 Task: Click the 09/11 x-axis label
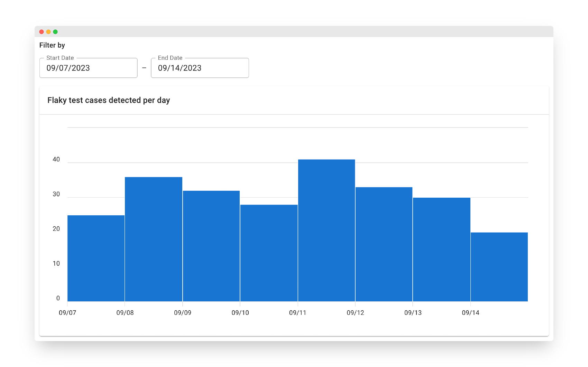tap(298, 313)
